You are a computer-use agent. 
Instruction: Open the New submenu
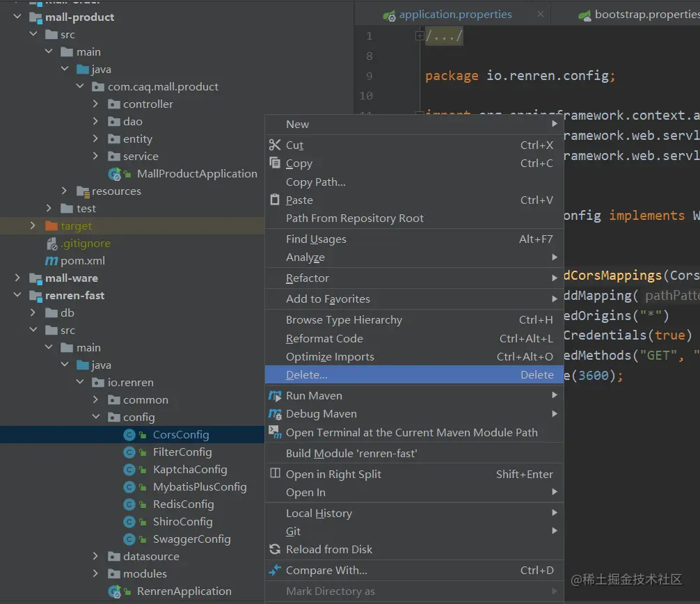[x=414, y=124]
